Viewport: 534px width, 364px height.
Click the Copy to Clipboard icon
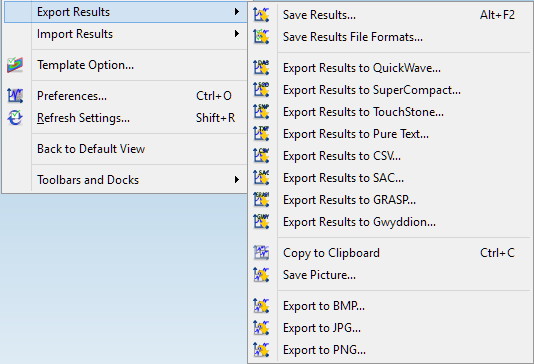[x=261, y=253]
